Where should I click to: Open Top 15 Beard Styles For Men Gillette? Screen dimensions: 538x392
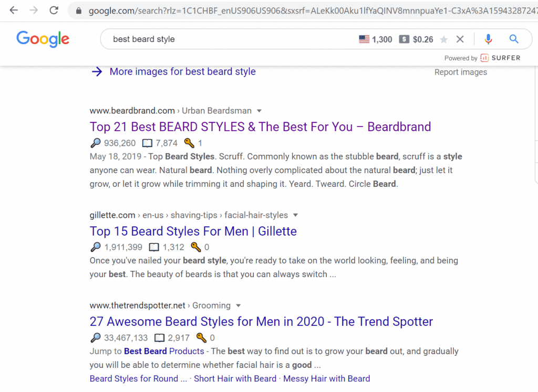point(193,231)
